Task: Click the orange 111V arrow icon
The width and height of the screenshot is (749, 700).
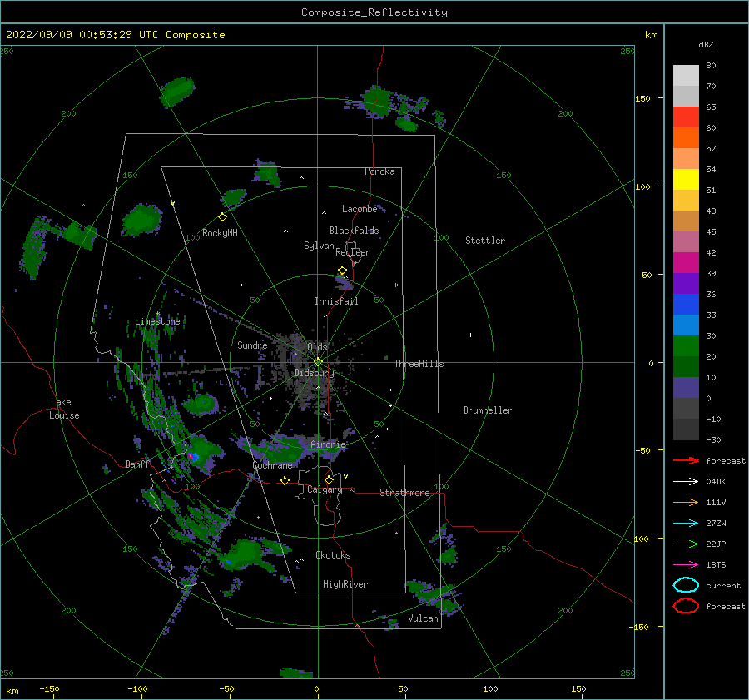Action: (686, 502)
